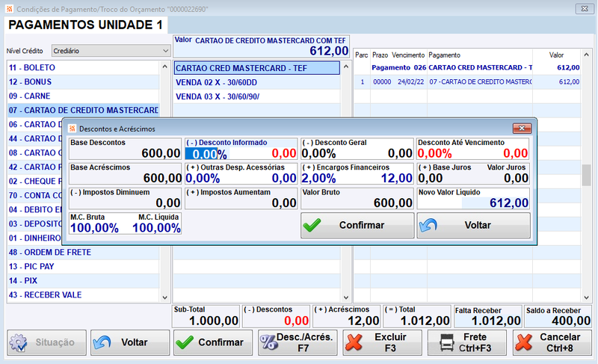Click Desconto Até Vencimento percent field
598x364 pixels.
coord(435,154)
